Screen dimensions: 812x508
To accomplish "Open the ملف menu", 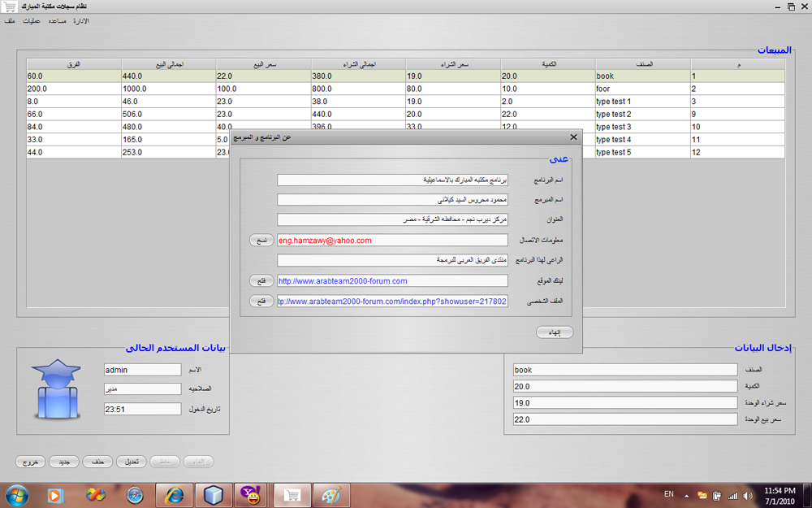I will 10,21.
